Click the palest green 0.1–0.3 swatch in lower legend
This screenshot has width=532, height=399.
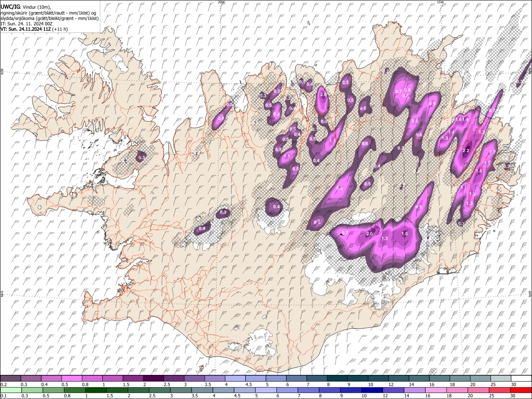click(10, 390)
